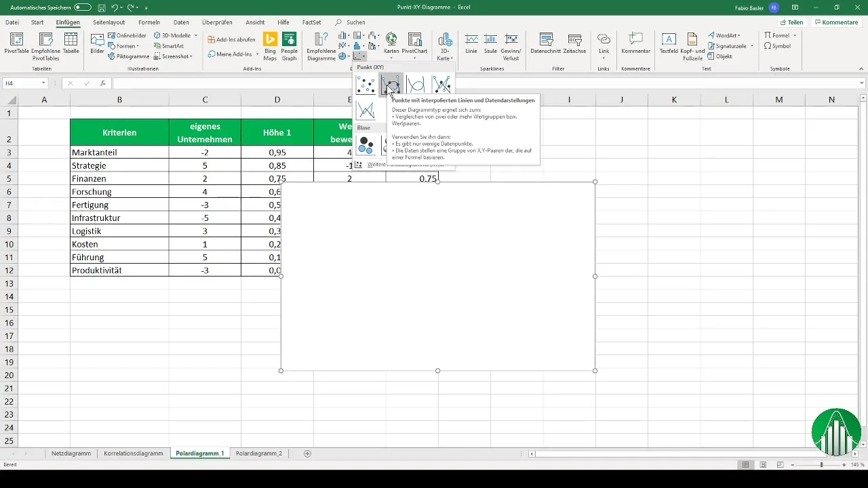868x488 pixels.
Task: Open Bing Maps add-in
Action: pyautogui.click(x=270, y=46)
